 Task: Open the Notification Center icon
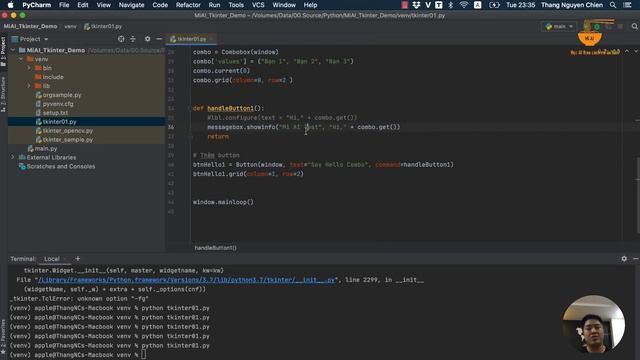click(x=627, y=5)
